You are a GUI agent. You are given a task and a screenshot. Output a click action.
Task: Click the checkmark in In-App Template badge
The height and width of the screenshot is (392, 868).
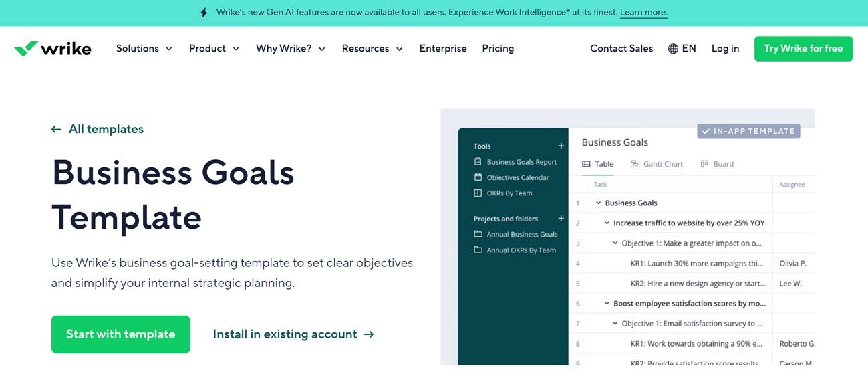coord(706,131)
